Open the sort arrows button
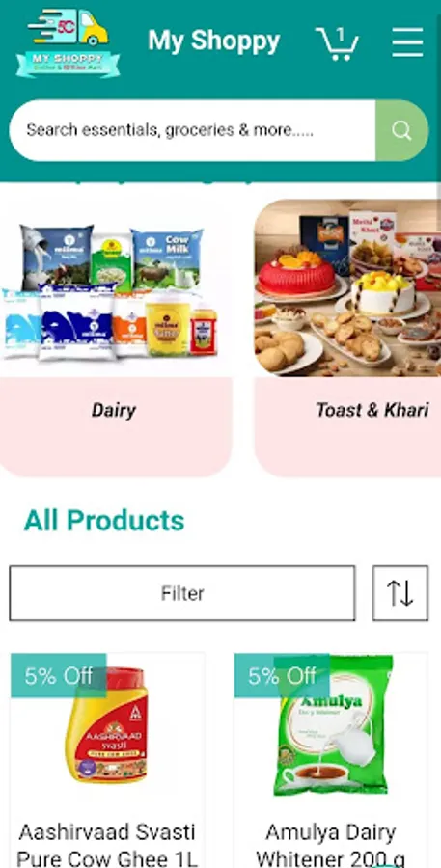Screen dimensions: 441x868 click(400, 593)
